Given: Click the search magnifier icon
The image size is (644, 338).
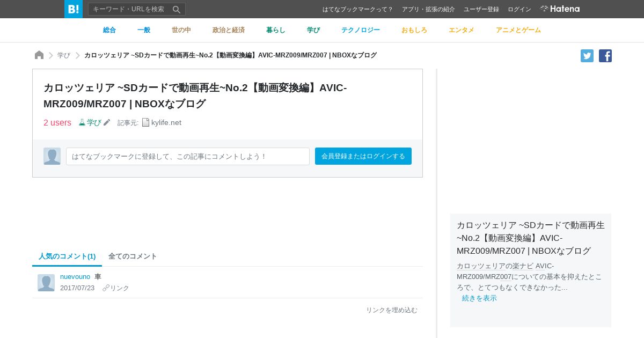Looking at the screenshot, I should [177, 9].
